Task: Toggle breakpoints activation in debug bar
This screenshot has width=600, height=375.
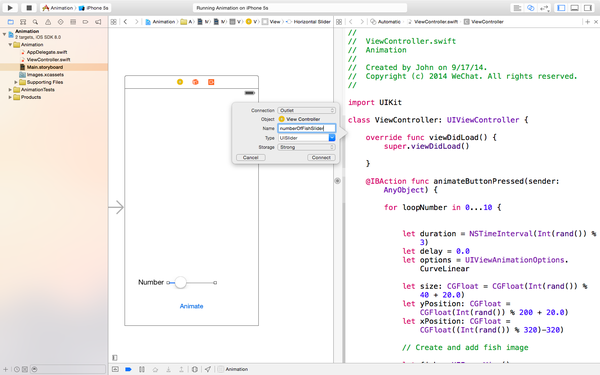Action: (x=128, y=369)
